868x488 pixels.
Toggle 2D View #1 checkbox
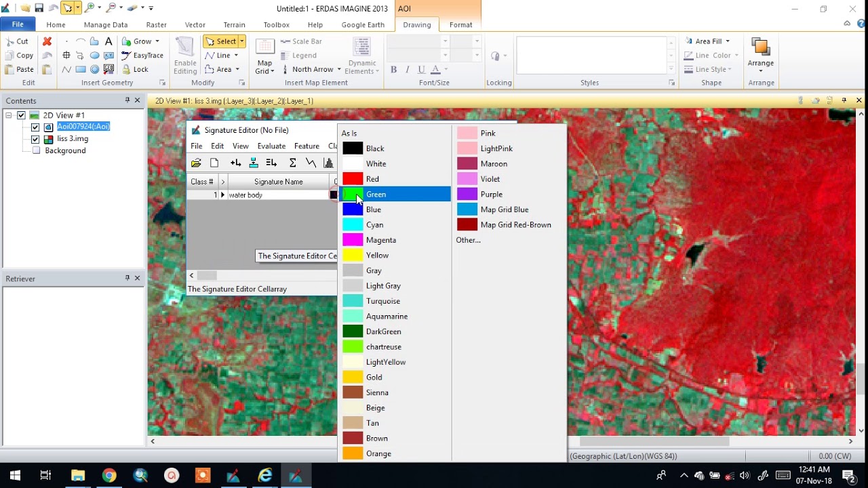[x=21, y=115]
